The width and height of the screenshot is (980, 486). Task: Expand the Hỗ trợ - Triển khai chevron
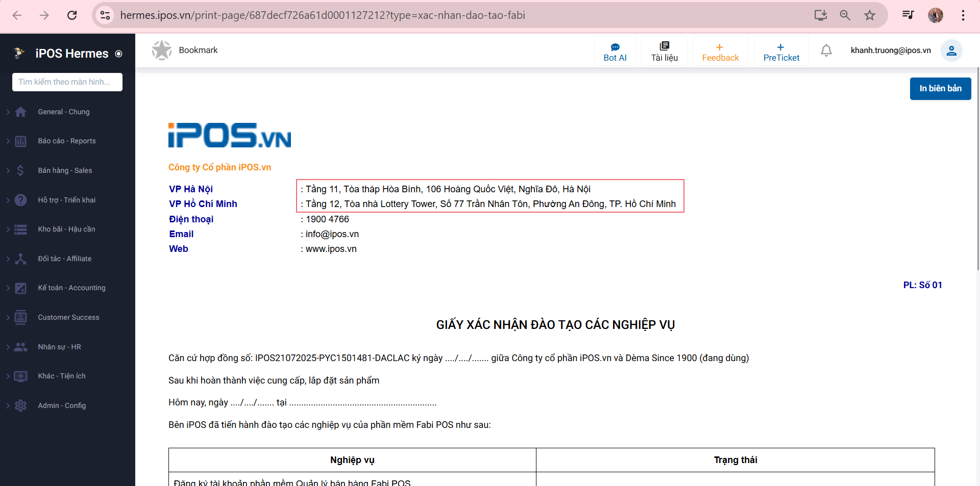click(x=8, y=200)
